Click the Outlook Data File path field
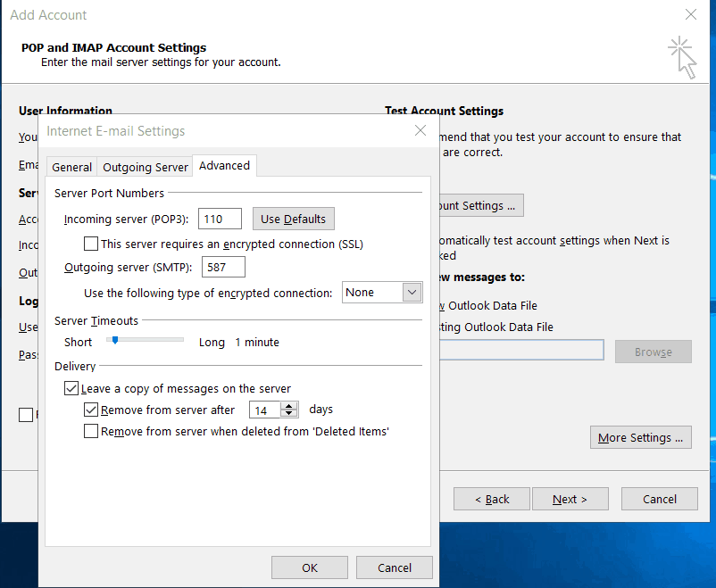The width and height of the screenshot is (716, 588). [521, 350]
